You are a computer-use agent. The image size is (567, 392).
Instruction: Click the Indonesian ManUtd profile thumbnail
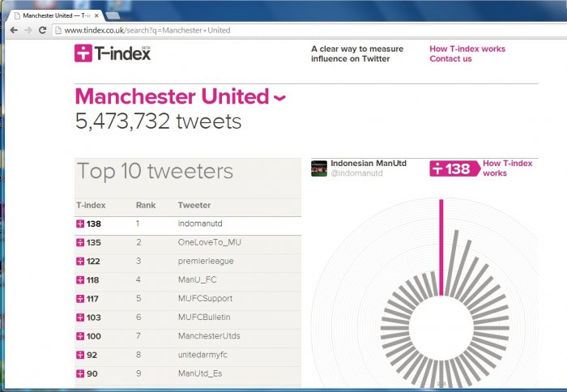point(319,168)
